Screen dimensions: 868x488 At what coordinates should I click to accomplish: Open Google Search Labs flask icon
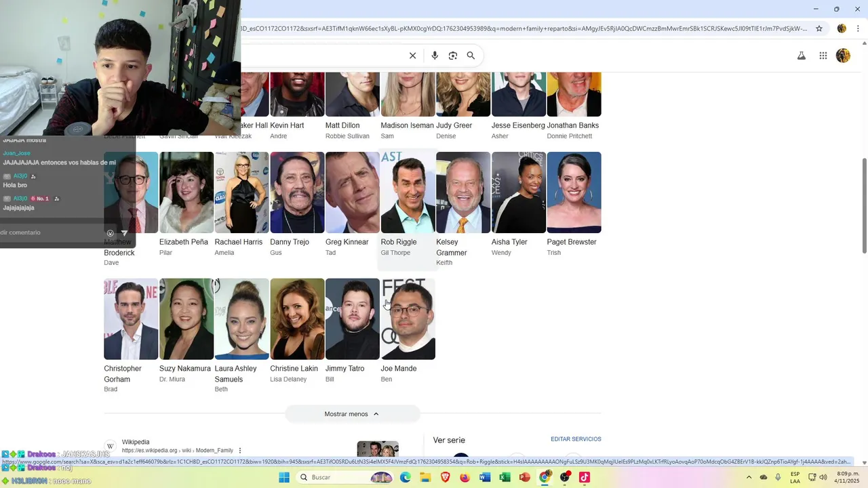pos(802,56)
